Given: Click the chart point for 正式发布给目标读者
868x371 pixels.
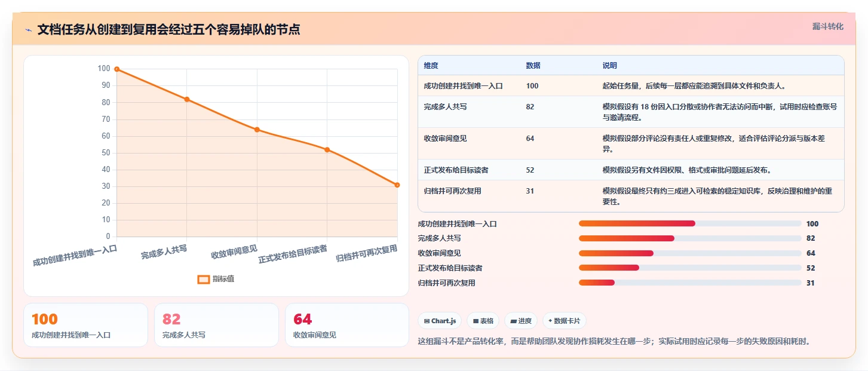Looking at the screenshot, I should point(327,149).
